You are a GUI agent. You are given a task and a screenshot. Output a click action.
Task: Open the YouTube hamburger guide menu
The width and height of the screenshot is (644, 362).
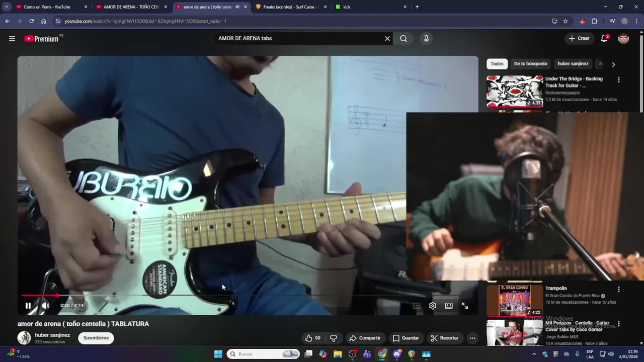pos(12,39)
